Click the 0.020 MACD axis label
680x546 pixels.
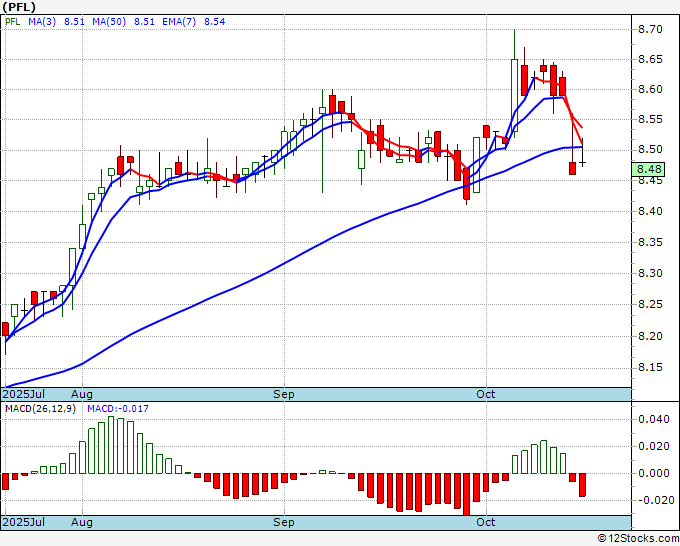click(x=654, y=446)
